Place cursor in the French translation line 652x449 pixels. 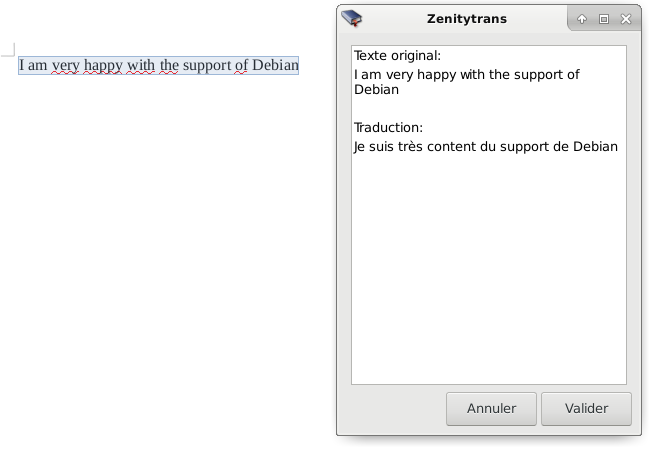tap(485, 146)
